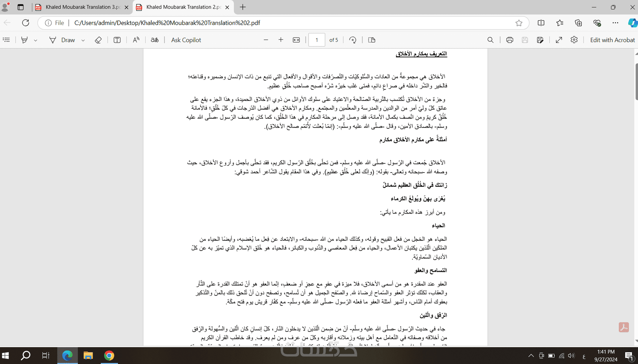Click the scrollbar down arrow
Screen dimensions: 638x364
(x=636, y=341)
